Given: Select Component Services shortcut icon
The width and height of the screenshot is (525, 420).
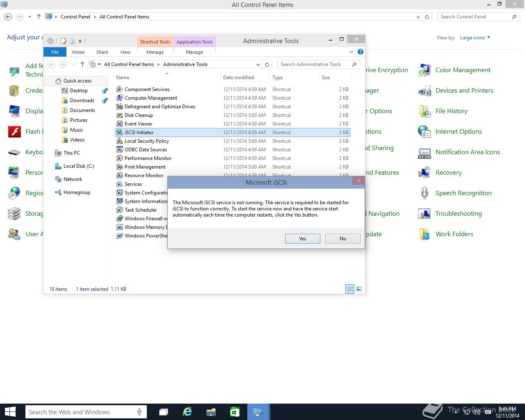Looking at the screenshot, I should (119, 89).
